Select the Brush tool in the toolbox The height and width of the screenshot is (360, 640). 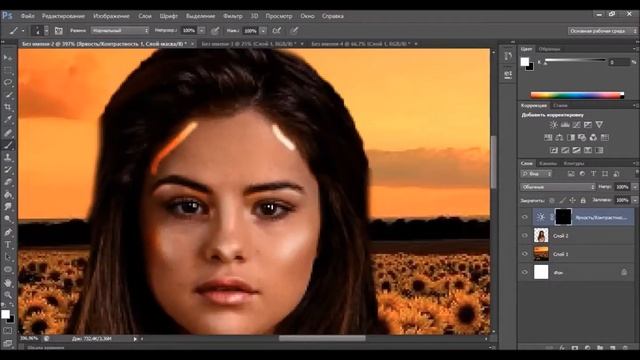pos(8,145)
